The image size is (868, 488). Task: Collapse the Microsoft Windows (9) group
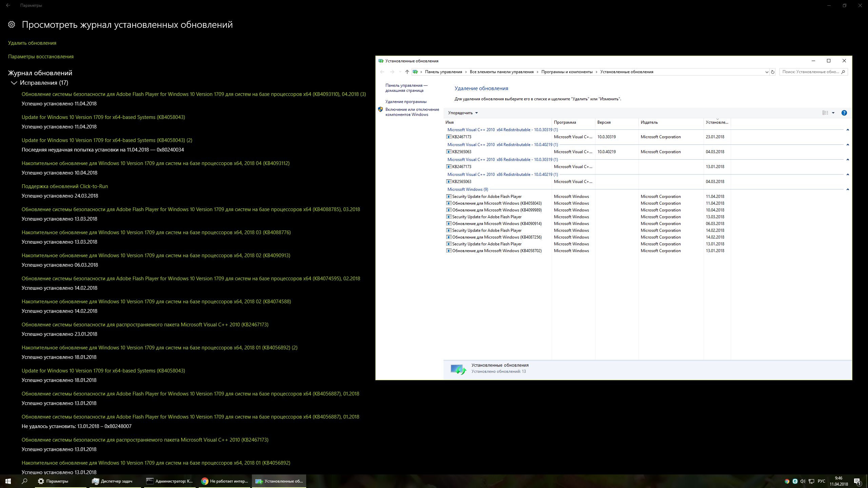coord(848,189)
